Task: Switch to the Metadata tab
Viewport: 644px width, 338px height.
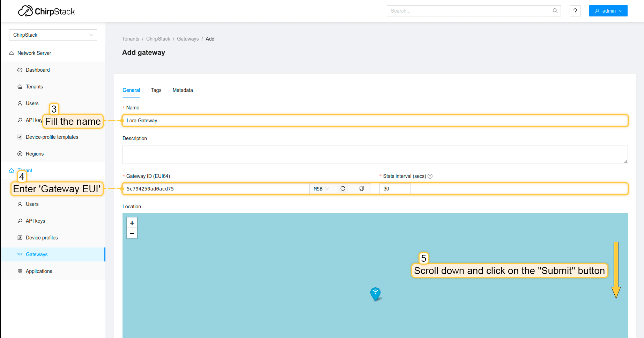Action: coord(183,90)
